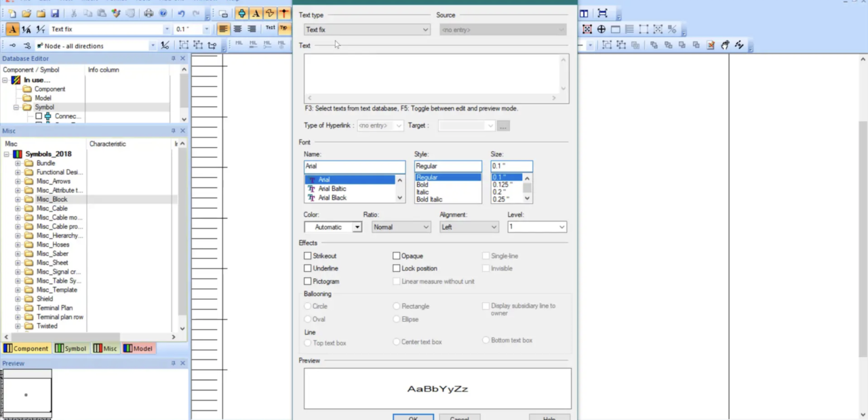Switch to the Component tab at bottom left
This screenshot has width=868, height=420.
(x=26, y=348)
